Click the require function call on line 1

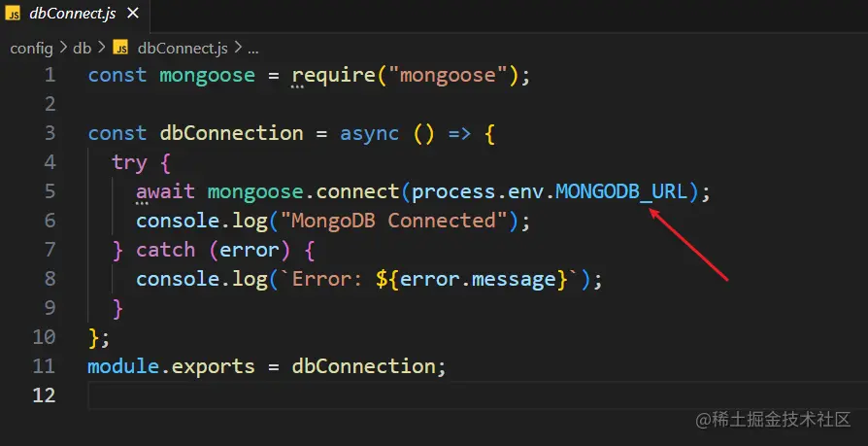pyautogui.click(x=334, y=76)
